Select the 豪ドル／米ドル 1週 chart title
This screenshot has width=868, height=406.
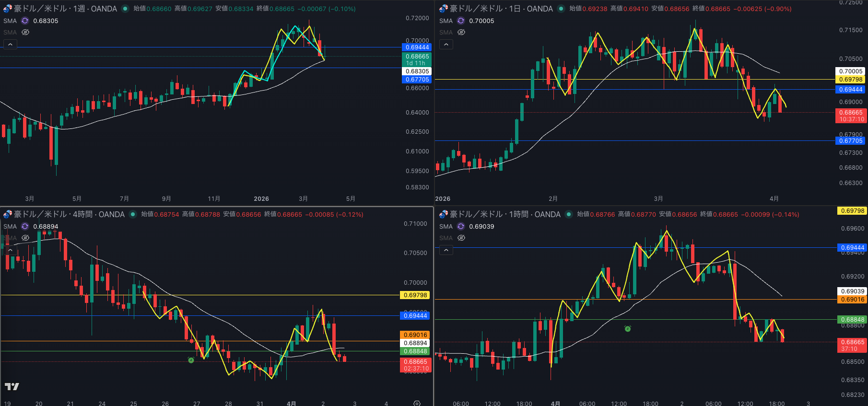65,9
